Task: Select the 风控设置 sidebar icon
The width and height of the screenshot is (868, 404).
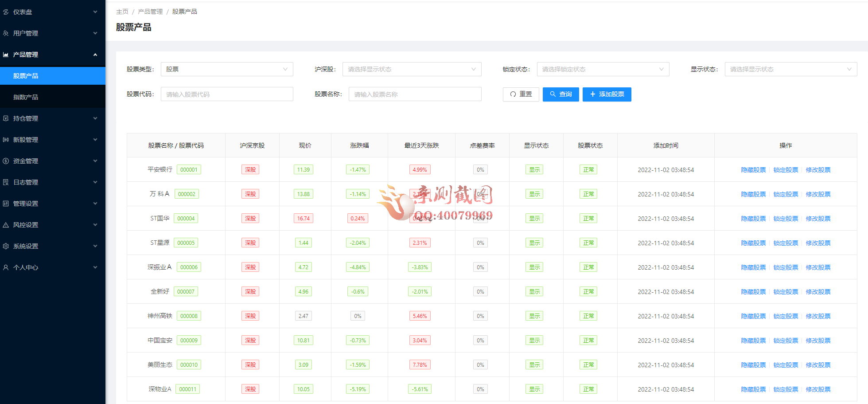Action: 6,225
